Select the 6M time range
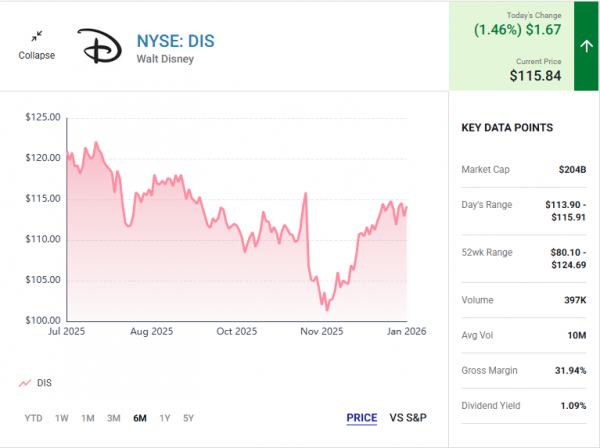The width and height of the screenshot is (600, 448). pyautogui.click(x=140, y=418)
